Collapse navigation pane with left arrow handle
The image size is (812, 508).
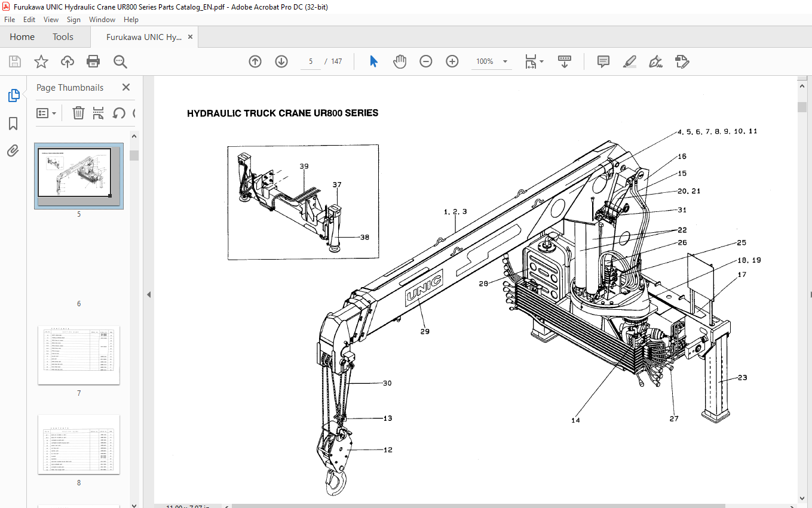click(x=149, y=294)
